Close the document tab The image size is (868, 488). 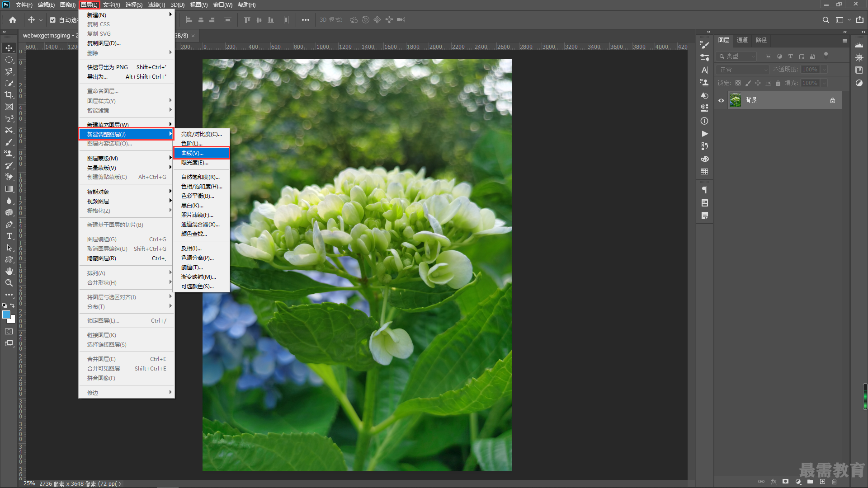tap(193, 36)
